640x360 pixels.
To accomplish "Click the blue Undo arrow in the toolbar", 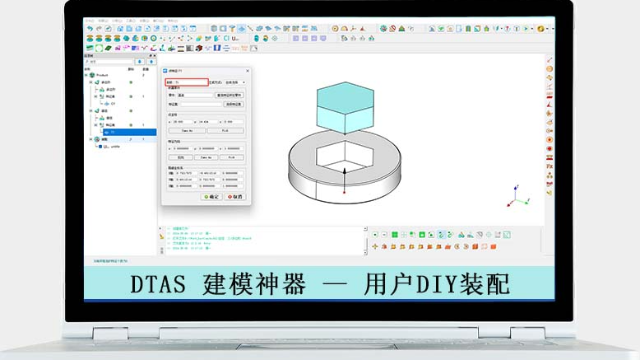I will (90, 29).
